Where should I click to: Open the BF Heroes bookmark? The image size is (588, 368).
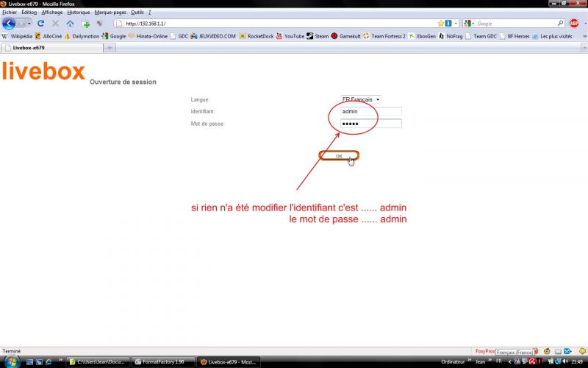(515, 36)
